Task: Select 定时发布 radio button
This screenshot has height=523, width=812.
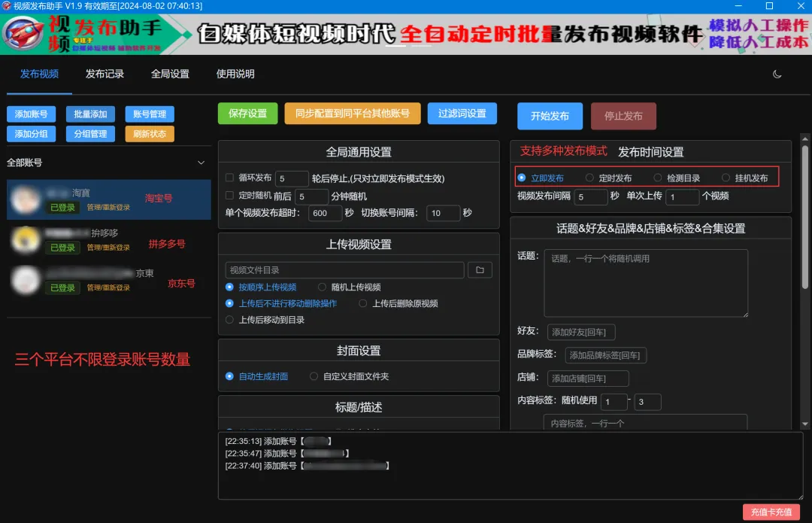Action: coord(589,178)
